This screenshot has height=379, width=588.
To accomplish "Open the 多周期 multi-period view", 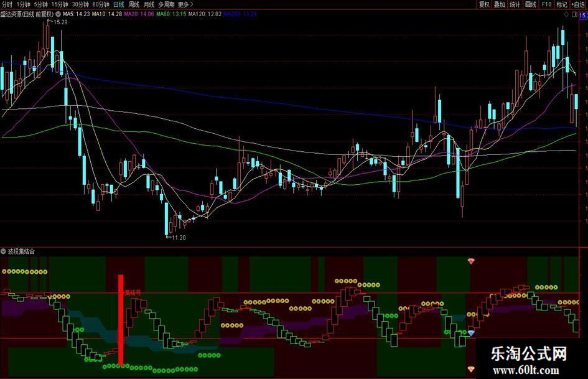I will coord(166,4).
